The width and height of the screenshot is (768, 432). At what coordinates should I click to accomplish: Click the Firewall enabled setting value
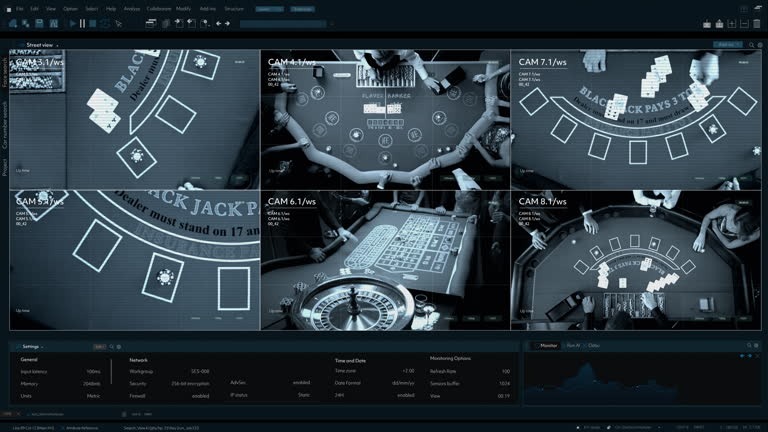pyautogui.click(x=201, y=395)
